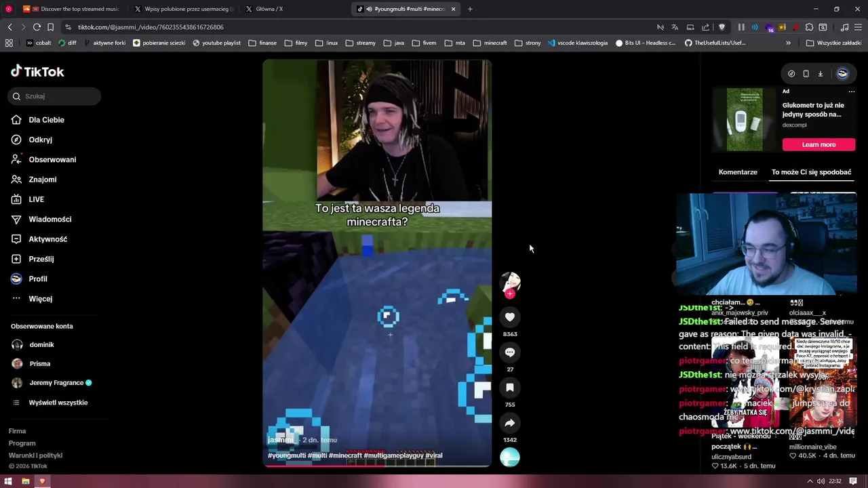Open the minecraft bookmarks folder
The width and height of the screenshot is (868, 488).
pos(490,43)
